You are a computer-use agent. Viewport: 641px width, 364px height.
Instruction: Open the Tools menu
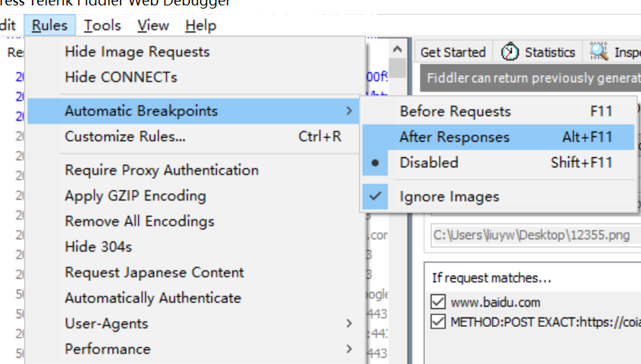click(102, 26)
